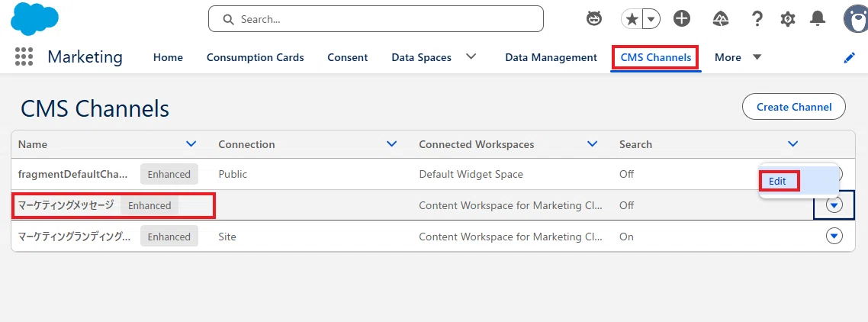Open the Setup gear icon
Screen dimensions: 868x322
coord(788,19)
